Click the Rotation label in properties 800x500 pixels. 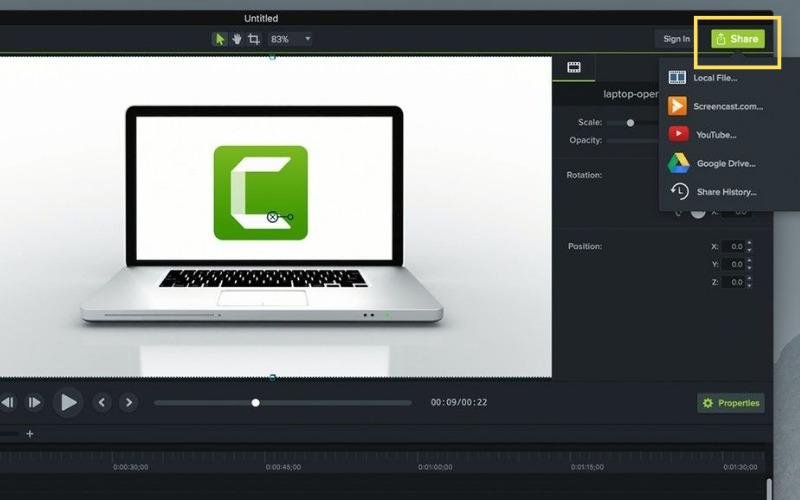tap(584, 175)
